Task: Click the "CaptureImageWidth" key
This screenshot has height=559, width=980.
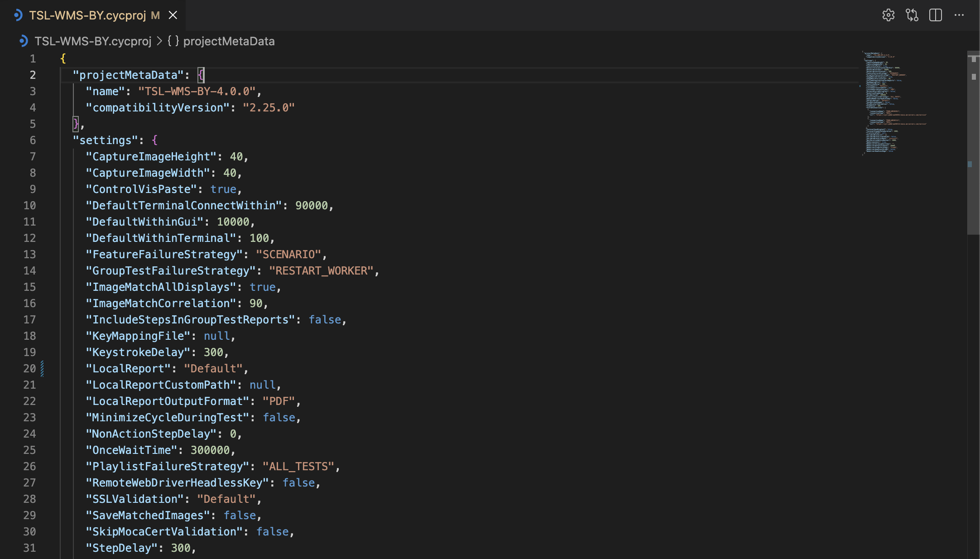Action: pyautogui.click(x=148, y=173)
